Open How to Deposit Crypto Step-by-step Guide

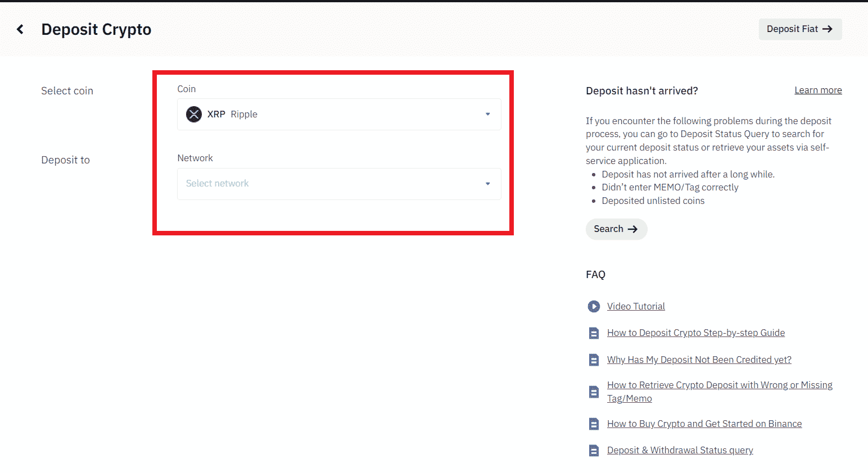click(x=696, y=333)
